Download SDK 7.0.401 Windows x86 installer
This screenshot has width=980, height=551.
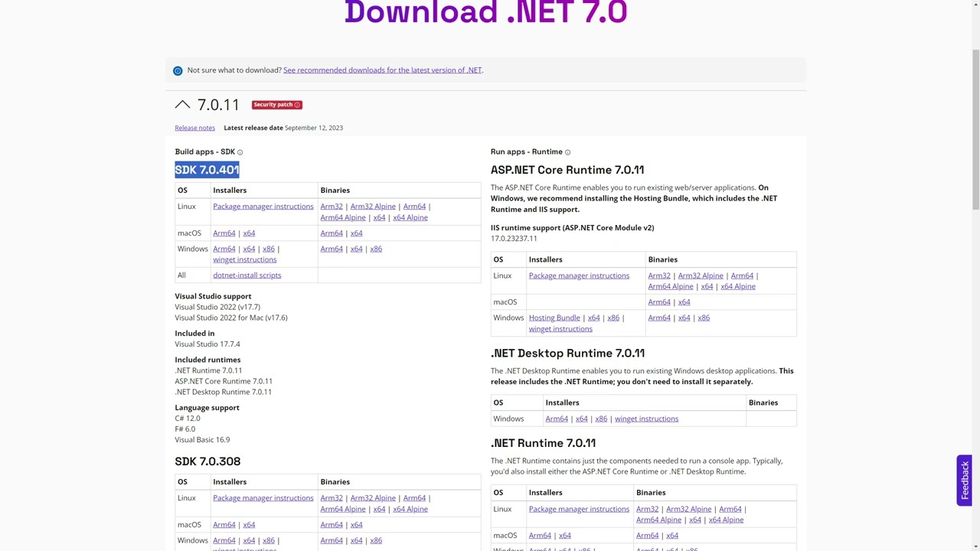(269, 249)
